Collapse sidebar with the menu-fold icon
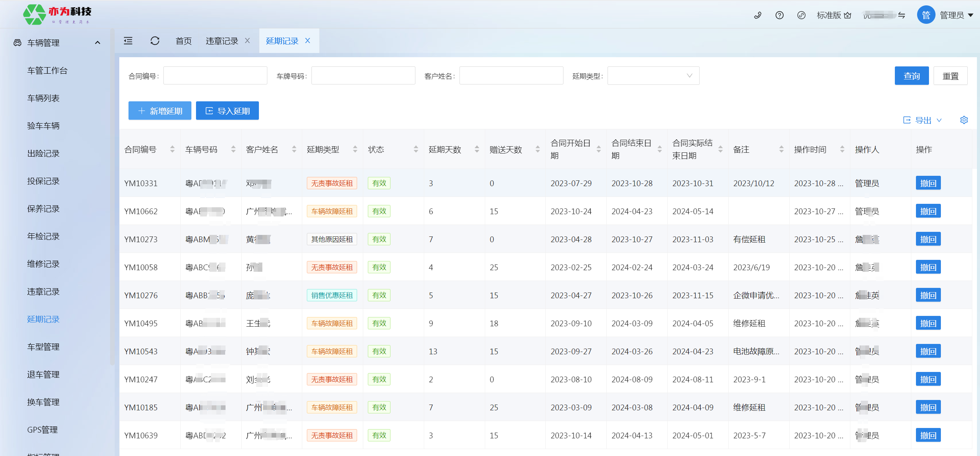Image resolution: width=980 pixels, height=456 pixels. point(128,41)
